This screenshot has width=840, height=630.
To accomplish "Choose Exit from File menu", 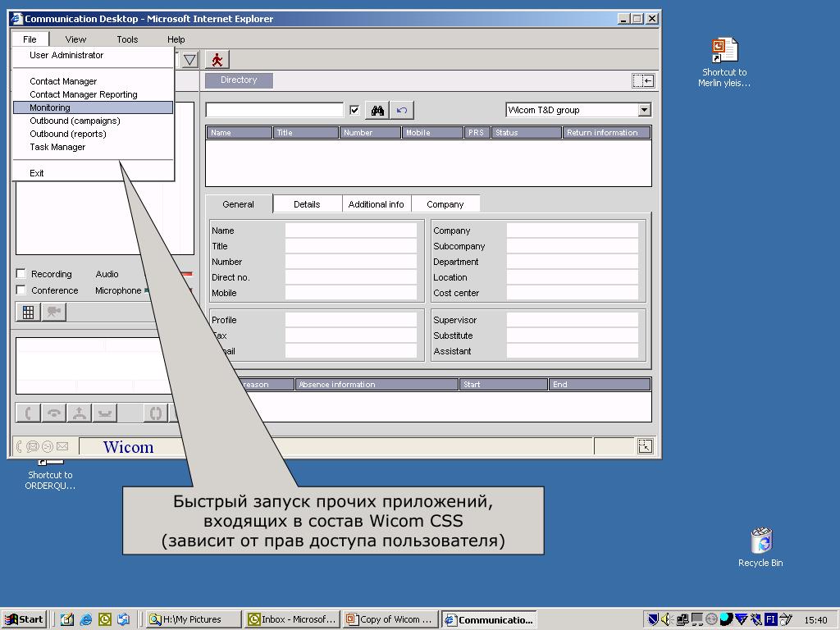I will (x=94, y=173).
